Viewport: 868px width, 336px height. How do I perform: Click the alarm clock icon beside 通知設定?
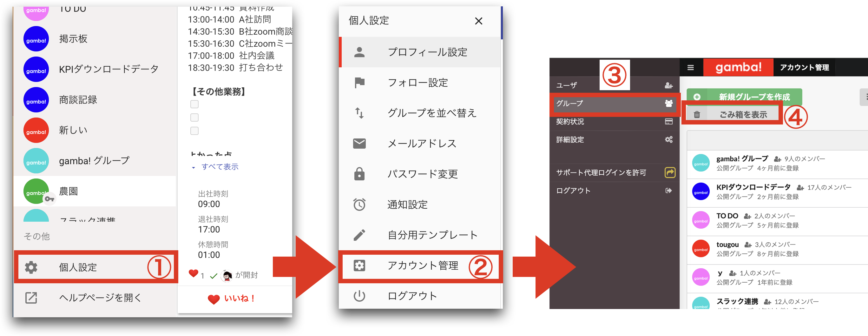tap(359, 205)
